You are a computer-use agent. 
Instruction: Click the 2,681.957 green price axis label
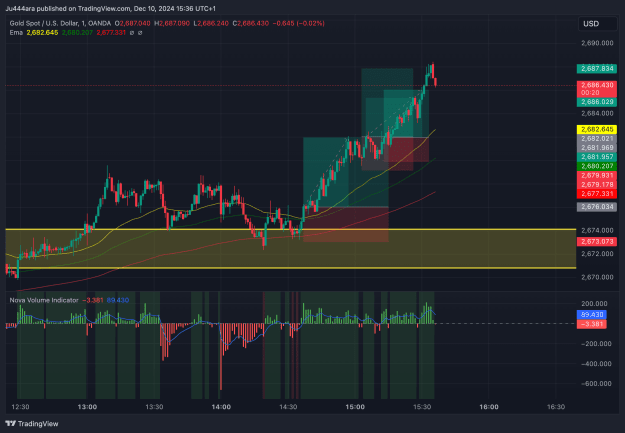click(x=597, y=157)
